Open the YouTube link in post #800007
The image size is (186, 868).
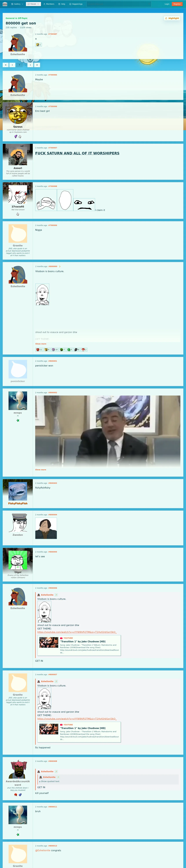[77, 719]
